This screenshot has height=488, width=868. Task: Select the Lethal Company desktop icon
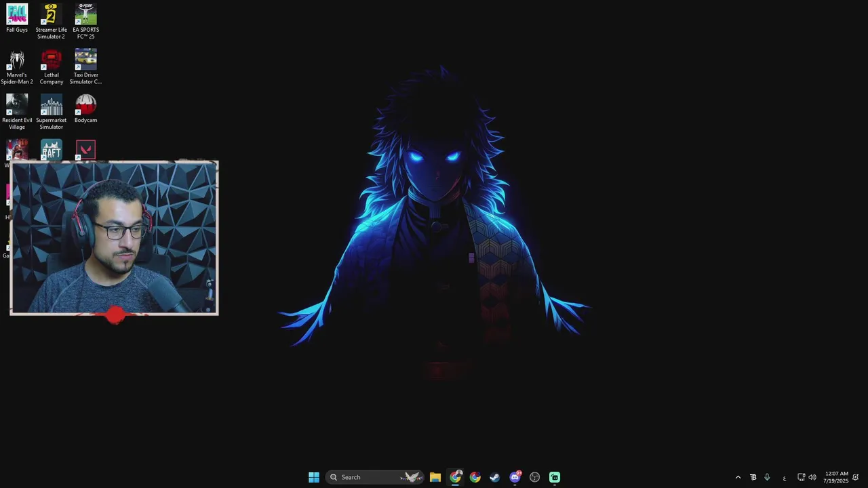point(52,66)
